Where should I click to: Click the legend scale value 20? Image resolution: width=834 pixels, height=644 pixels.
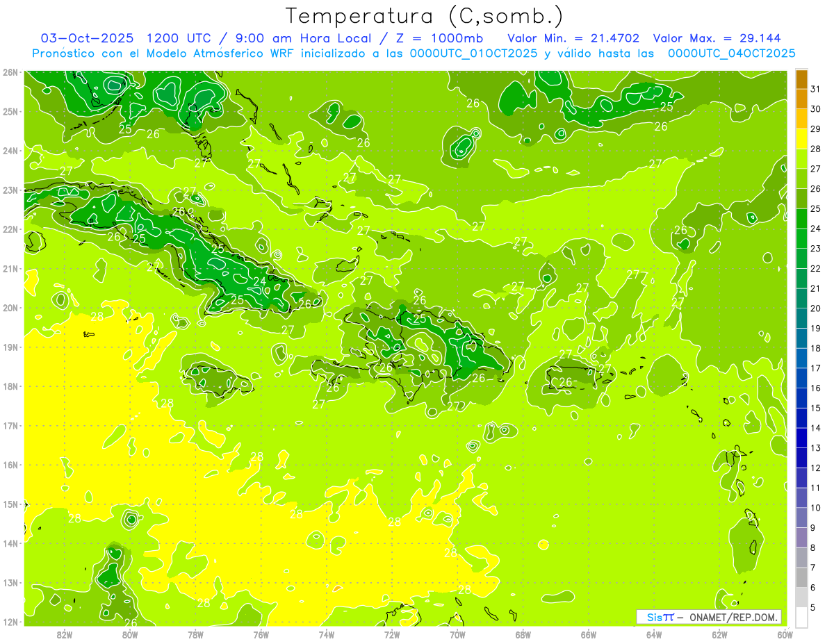tap(816, 308)
